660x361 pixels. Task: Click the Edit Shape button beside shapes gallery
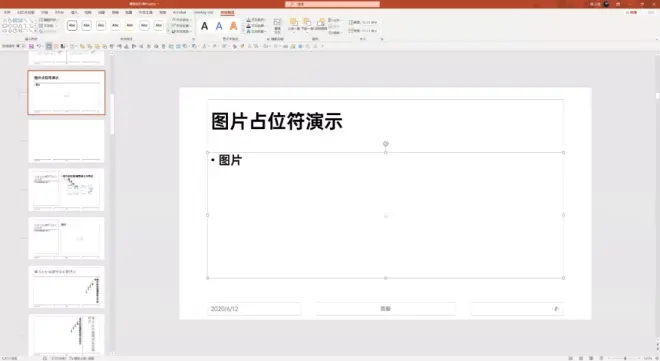[x=48, y=20]
